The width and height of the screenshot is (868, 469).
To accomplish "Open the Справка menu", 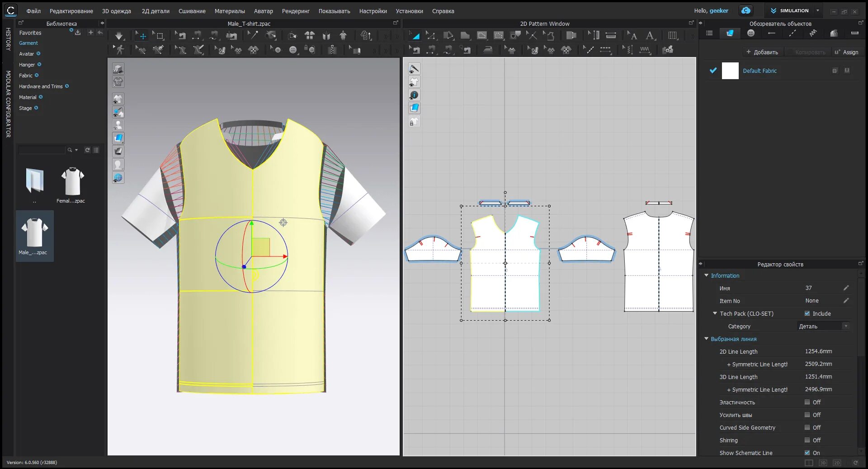I will point(443,11).
